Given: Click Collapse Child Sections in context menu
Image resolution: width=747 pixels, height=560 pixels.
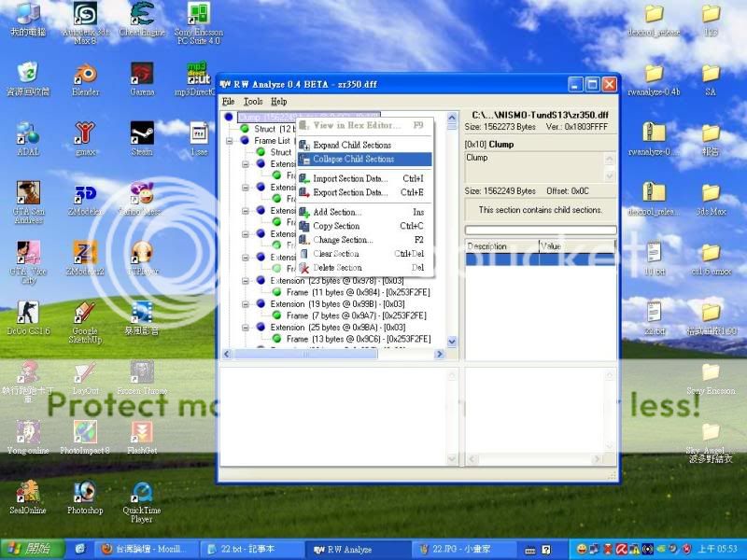Looking at the screenshot, I should pos(353,159).
